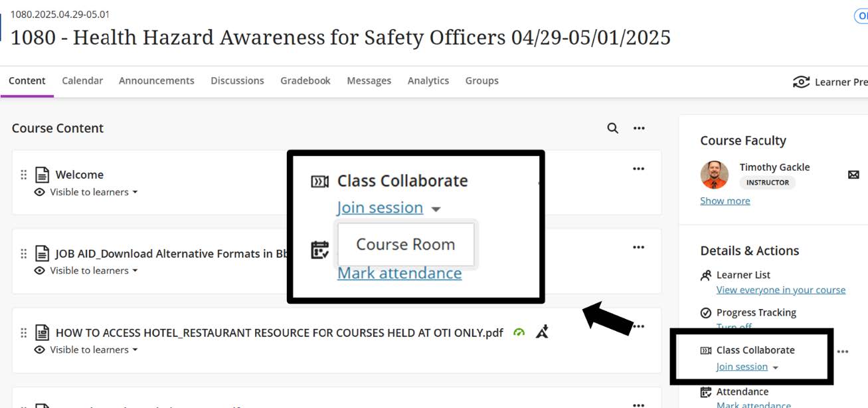Toggle visibility for the Welcome item
This screenshot has height=408, width=868.
coord(84,192)
